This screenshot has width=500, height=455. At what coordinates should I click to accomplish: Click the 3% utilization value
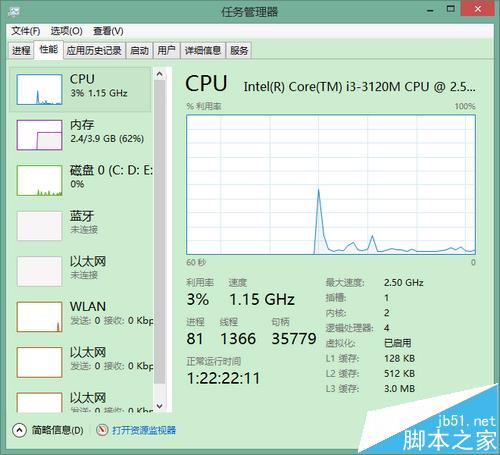[x=198, y=299]
